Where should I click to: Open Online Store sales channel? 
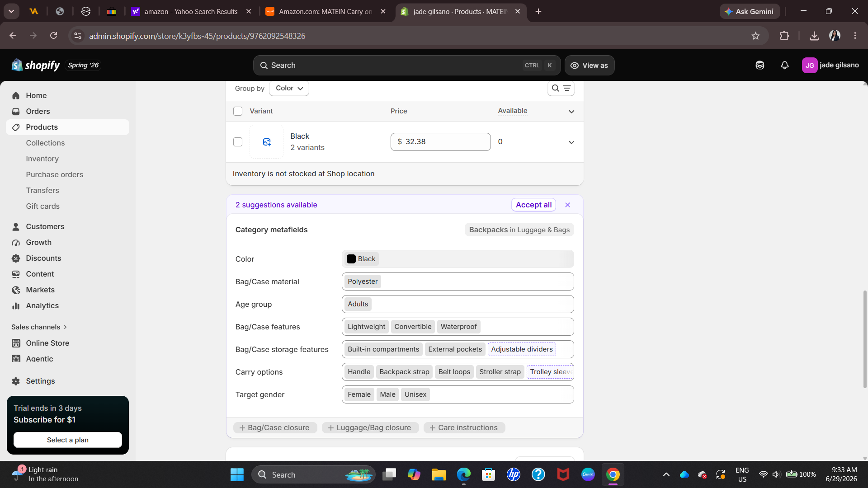[68, 343]
